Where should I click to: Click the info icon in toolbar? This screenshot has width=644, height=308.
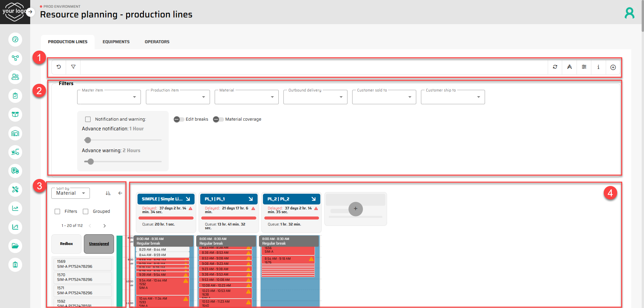coord(598,67)
